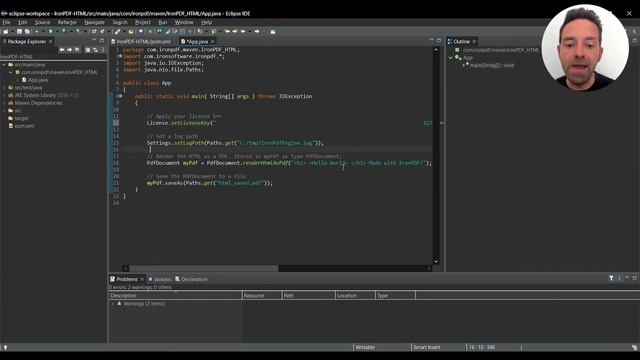The image size is (640, 360).
Task: Go forward with main toolbar Forward arrow
Action: pos(257,31)
